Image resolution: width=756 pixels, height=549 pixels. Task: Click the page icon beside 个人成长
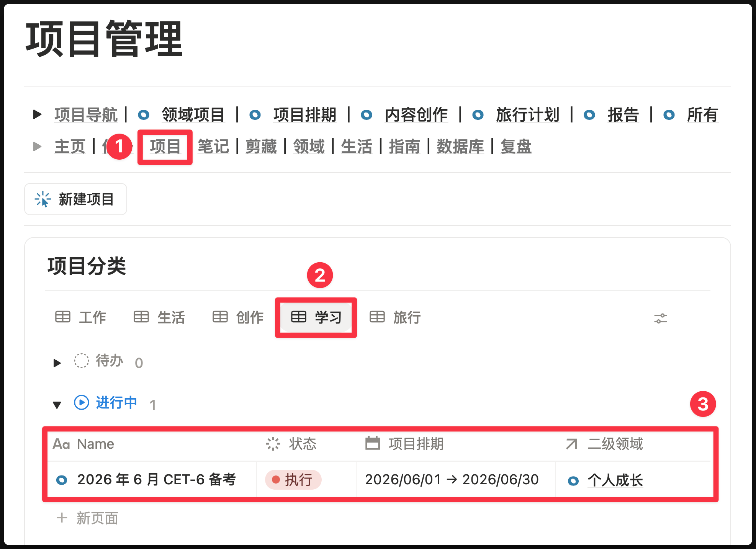tap(573, 480)
